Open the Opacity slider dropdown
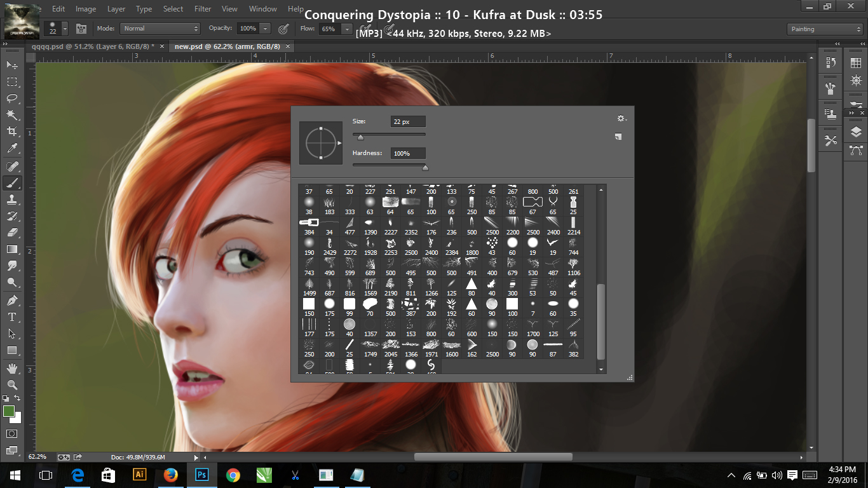Viewport: 868px width, 488px height. tap(265, 29)
